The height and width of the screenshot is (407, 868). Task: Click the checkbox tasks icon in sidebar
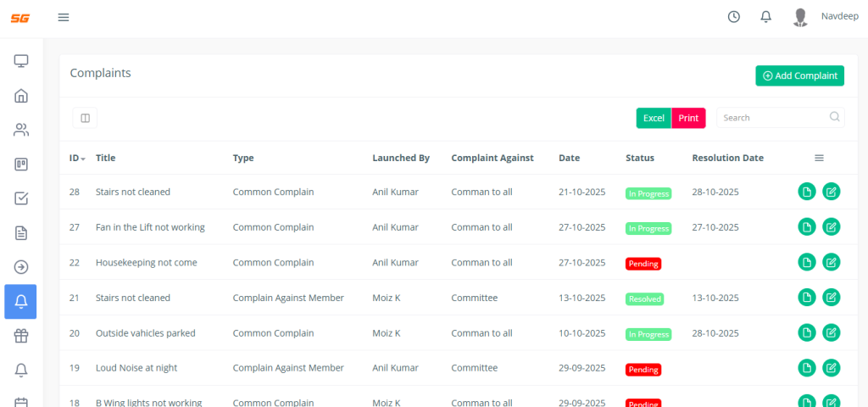pyautogui.click(x=21, y=198)
